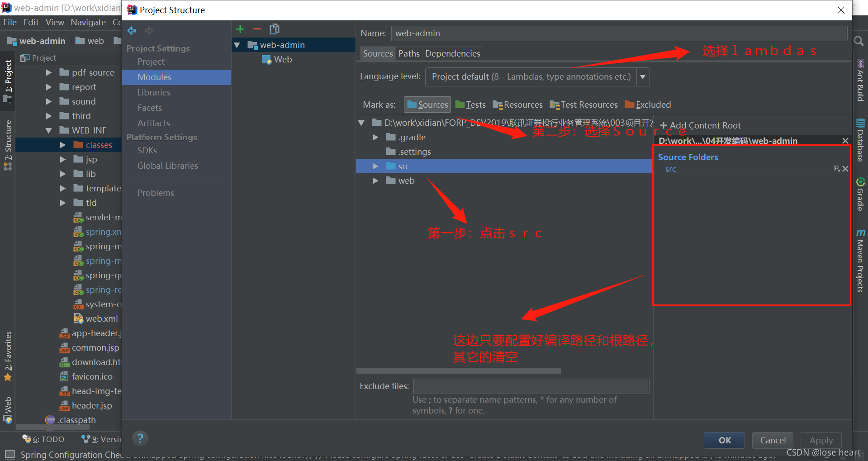Click the Cancel button

point(773,440)
